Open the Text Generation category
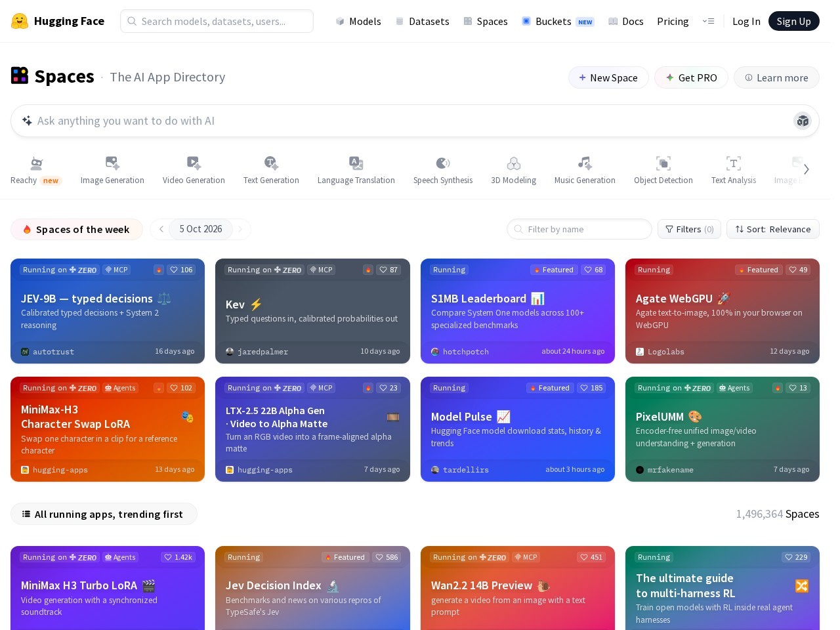 click(271, 171)
